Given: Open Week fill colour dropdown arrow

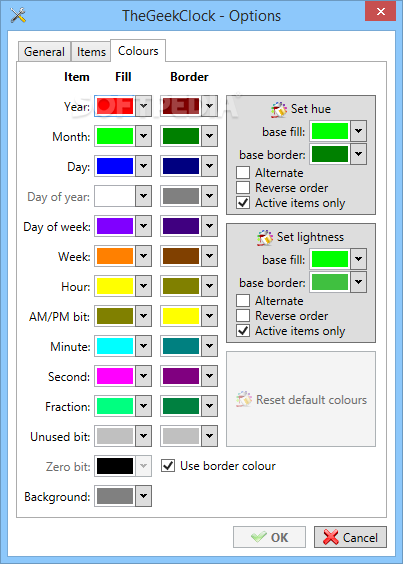Looking at the screenshot, I should (144, 256).
